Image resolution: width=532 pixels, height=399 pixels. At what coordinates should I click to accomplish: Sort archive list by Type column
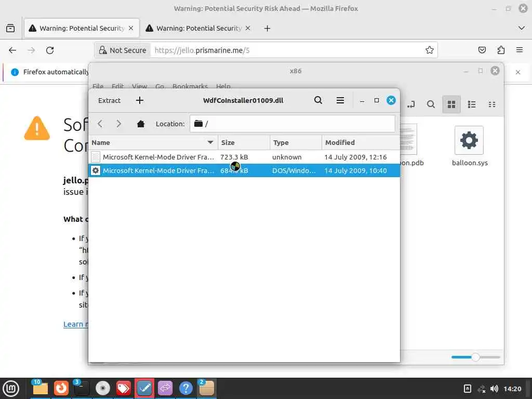click(296, 142)
